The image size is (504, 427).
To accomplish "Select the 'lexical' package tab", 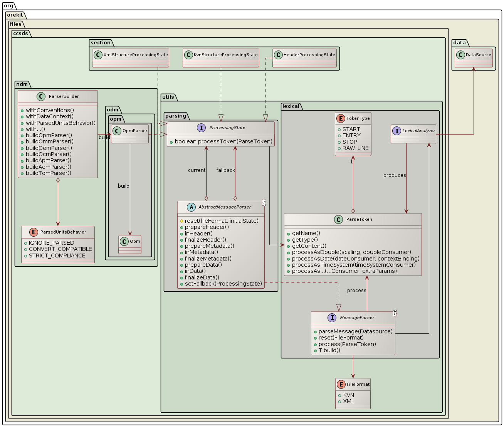I will tap(291, 106).
